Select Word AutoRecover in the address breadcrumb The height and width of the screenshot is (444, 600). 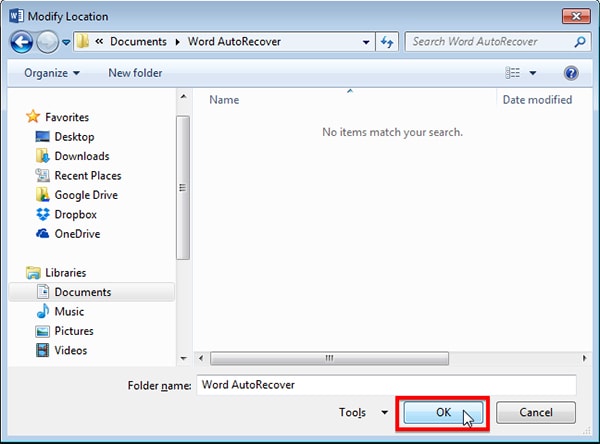click(234, 41)
